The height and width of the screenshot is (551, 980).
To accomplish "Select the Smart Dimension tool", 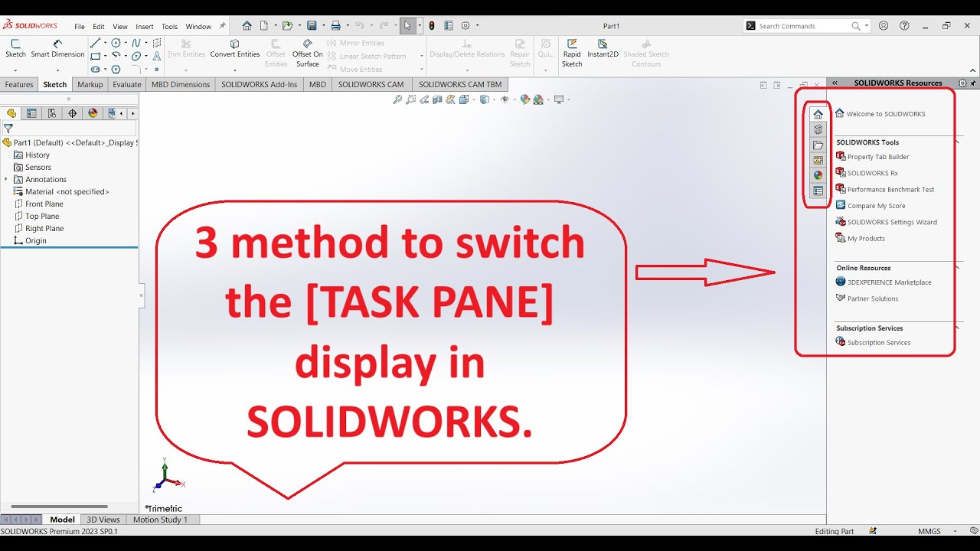I will tap(57, 49).
